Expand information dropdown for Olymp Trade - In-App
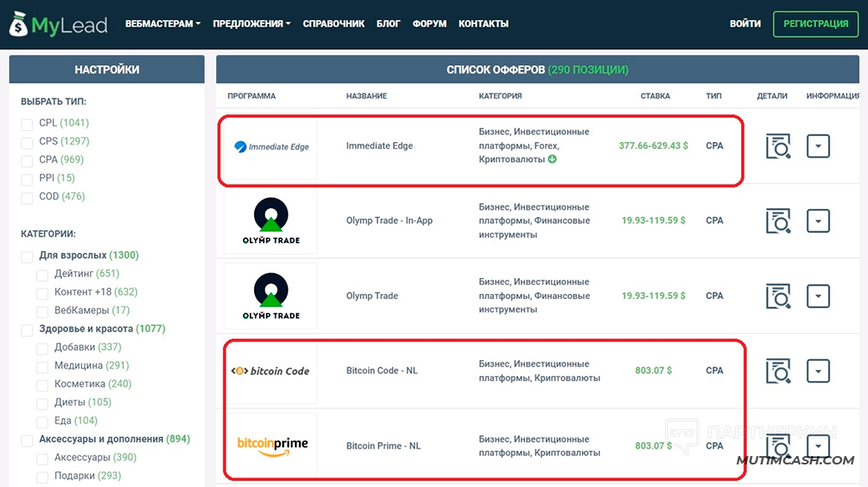This screenshot has height=487, width=868. point(818,221)
